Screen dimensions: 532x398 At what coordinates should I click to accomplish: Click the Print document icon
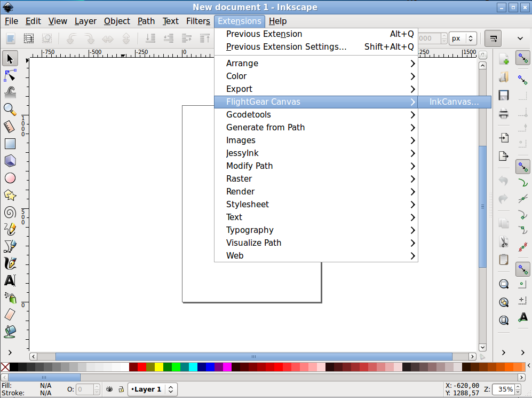(x=504, y=113)
